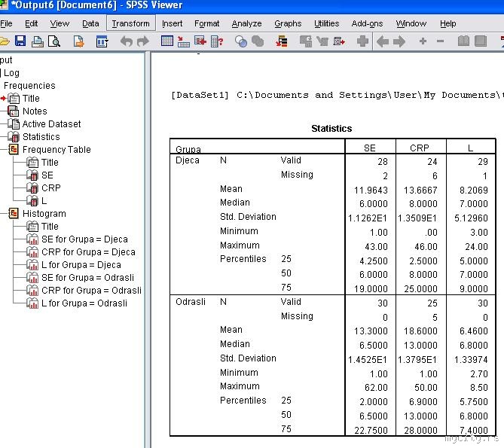Select Log in the outline pane

click(11, 73)
